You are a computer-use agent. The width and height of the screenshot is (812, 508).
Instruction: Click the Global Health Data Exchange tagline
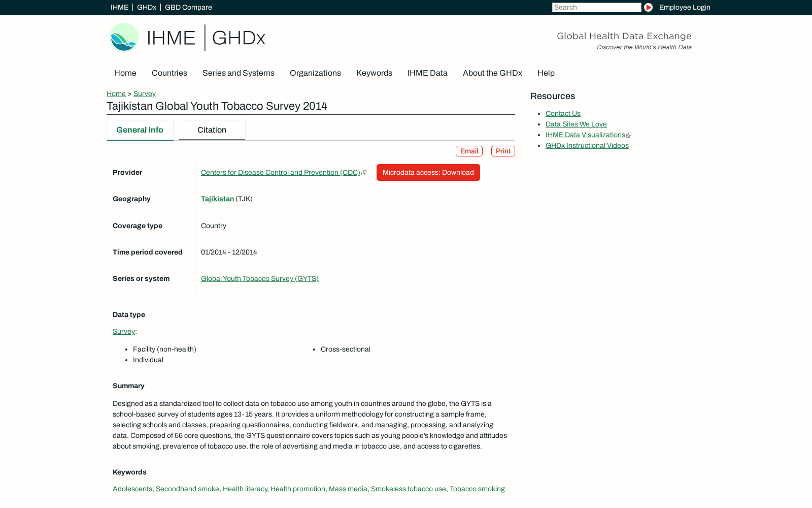tap(624, 36)
